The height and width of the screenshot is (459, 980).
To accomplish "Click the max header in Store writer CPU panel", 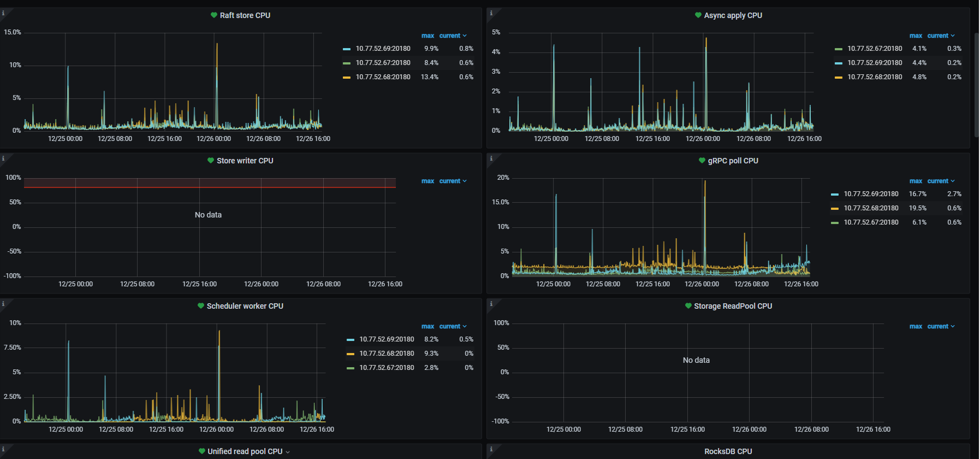I will click(427, 181).
